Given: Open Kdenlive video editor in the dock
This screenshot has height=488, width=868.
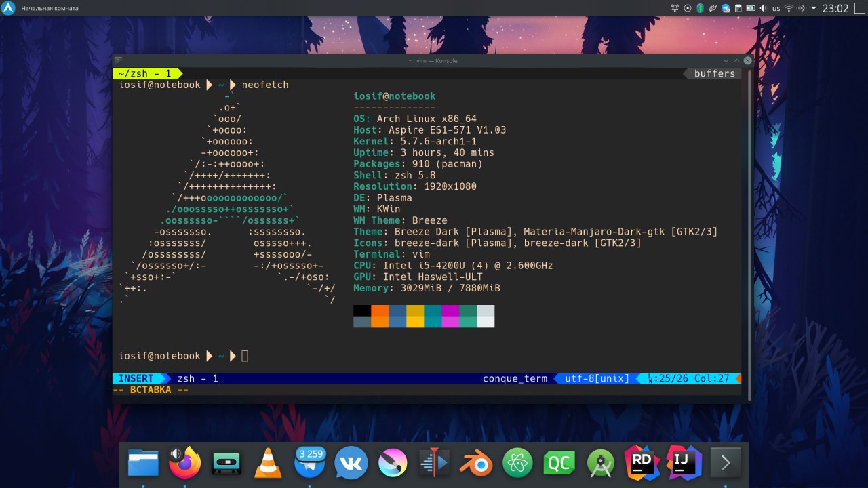Looking at the screenshot, I should (x=434, y=464).
